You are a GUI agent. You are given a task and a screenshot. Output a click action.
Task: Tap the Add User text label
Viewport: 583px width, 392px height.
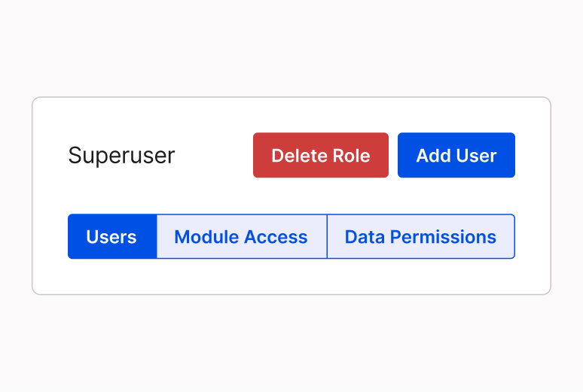point(456,155)
